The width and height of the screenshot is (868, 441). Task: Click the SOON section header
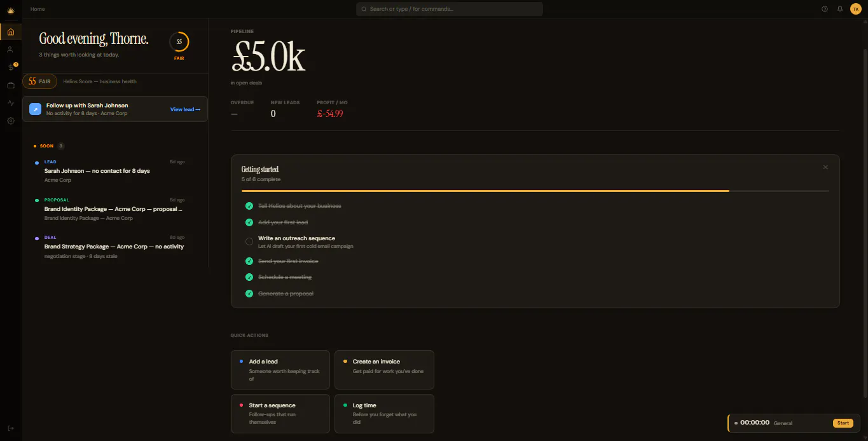point(46,146)
